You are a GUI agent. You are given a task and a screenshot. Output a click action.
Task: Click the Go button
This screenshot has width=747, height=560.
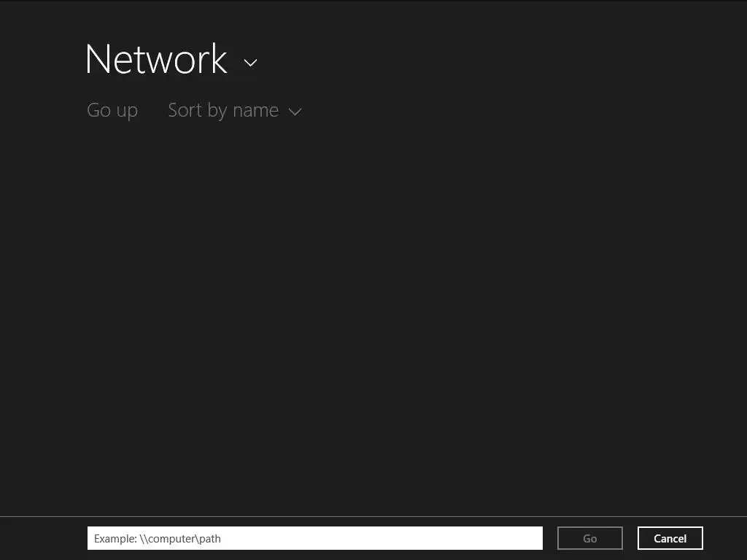tap(589, 538)
